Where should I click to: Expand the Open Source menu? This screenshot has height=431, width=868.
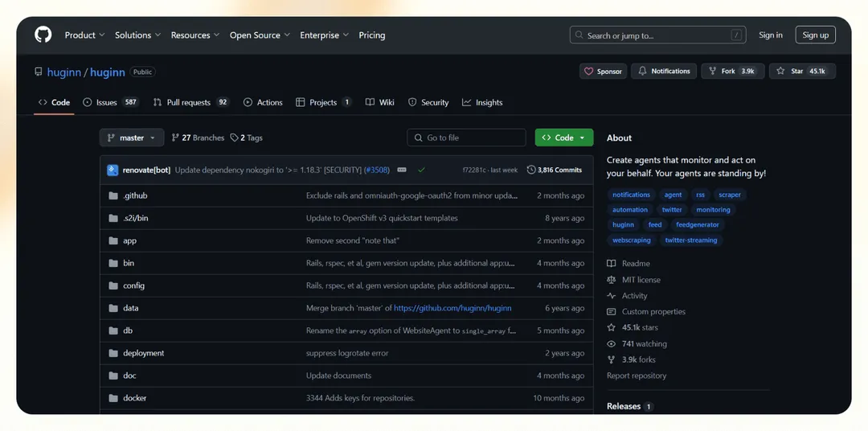[x=260, y=35]
